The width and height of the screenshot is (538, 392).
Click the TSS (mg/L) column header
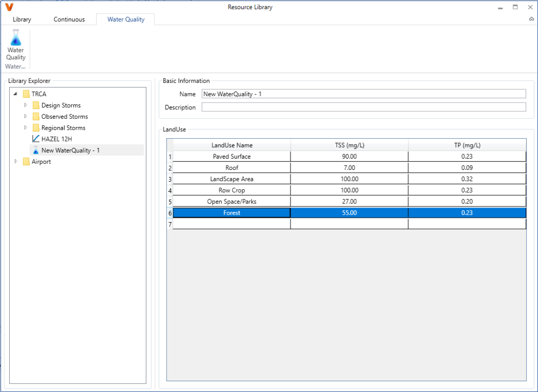tap(349, 145)
